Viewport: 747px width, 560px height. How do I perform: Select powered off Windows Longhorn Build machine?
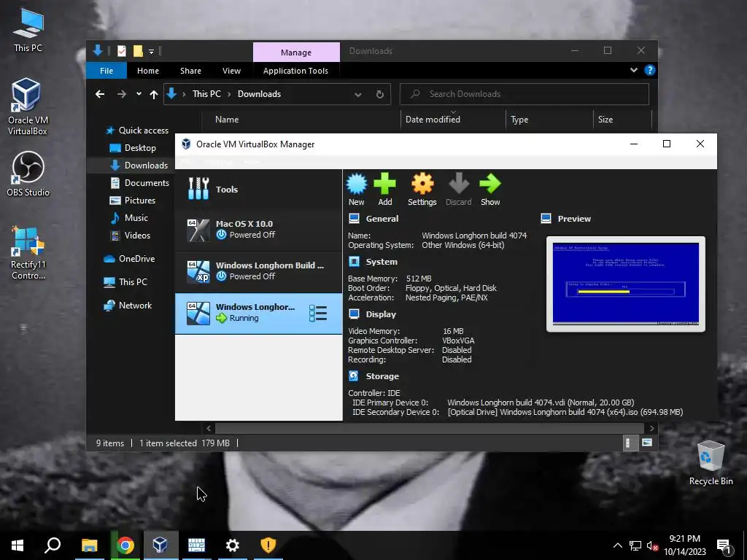(259, 271)
